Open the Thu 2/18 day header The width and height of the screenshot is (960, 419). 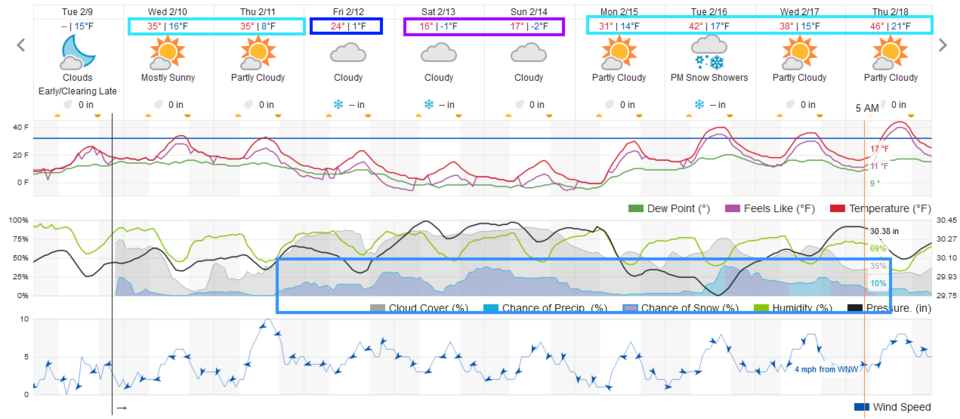[891, 12]
